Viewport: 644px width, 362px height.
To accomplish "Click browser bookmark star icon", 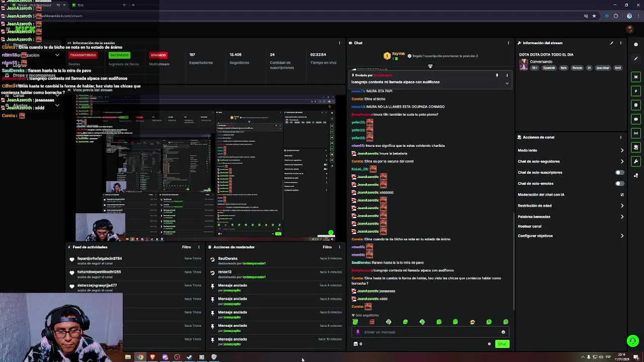I will pos(594,16).
